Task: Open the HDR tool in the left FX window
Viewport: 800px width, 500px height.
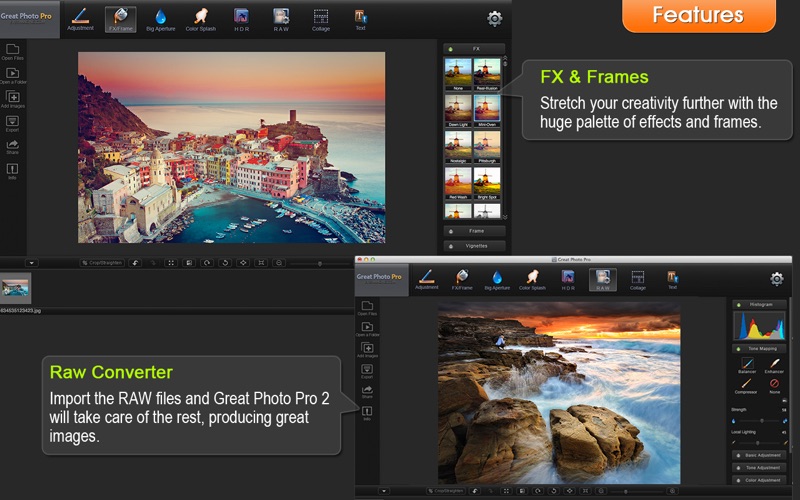Action: (x=241, y=19)
